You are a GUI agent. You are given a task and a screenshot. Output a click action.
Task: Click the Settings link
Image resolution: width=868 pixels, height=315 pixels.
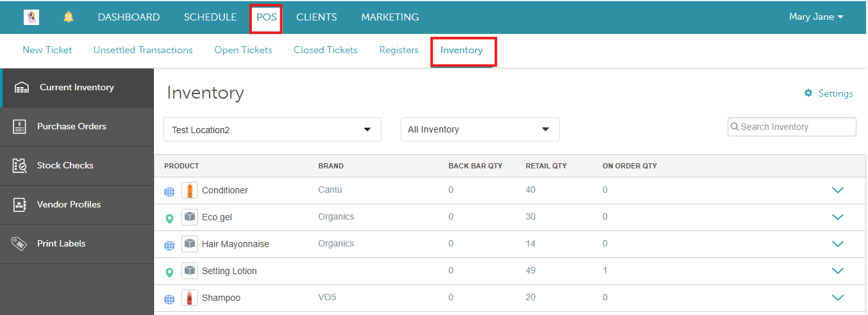coord(835,93)
